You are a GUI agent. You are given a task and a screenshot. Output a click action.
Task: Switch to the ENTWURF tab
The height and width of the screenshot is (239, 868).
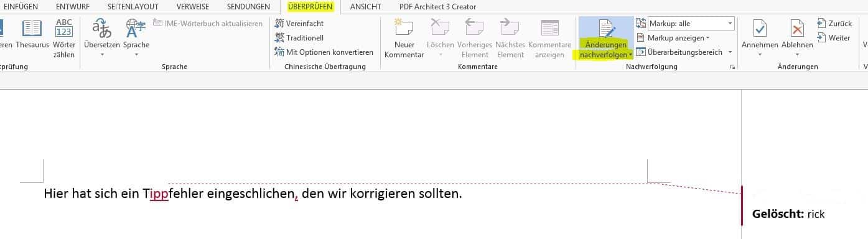pyautogui.click(x=72, y=7)
